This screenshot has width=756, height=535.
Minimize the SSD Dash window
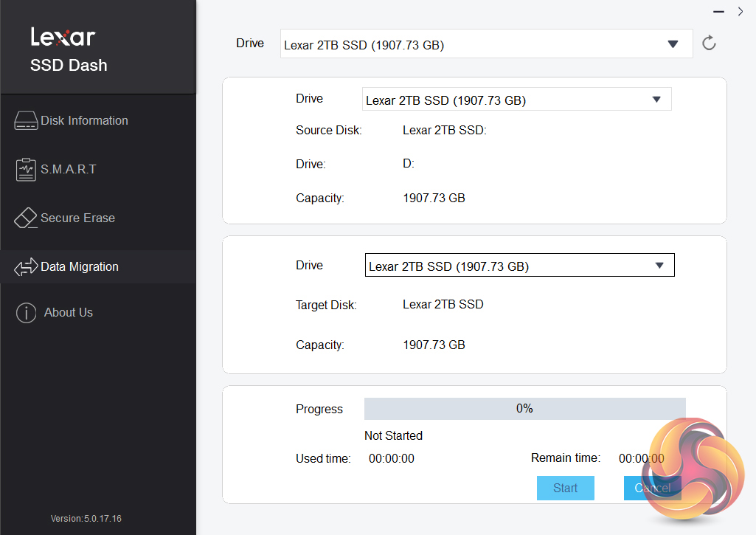click(x=719, y=12)
